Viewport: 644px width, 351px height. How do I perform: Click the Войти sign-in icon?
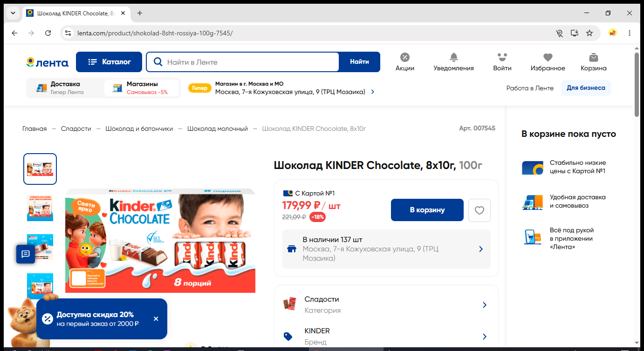(x=502, y=62)
